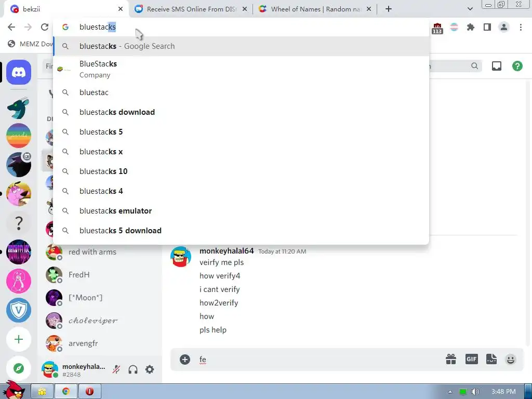This screenshot has width=532, height=399.
Task: Open the black wolf server icon
Action: (x=19, y=165)
